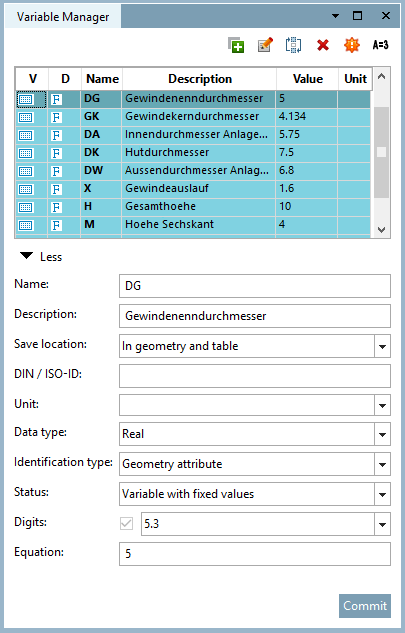Click the add new variable icon
Image resolution: width=405 pixels, height=633 pixels.
click(x=236, y=45)
